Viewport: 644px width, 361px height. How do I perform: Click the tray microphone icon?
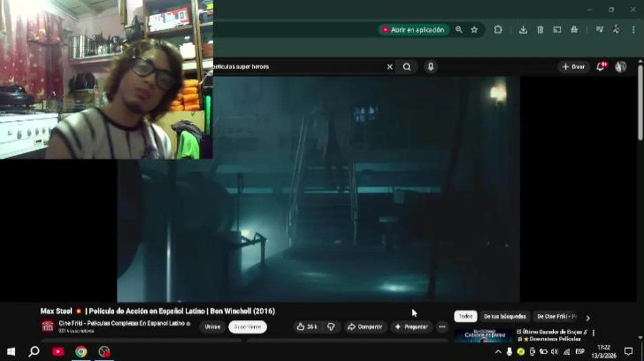509,352
